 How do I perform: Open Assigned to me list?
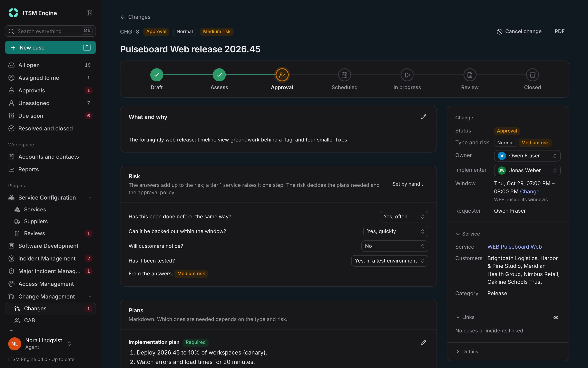point(50,78)
